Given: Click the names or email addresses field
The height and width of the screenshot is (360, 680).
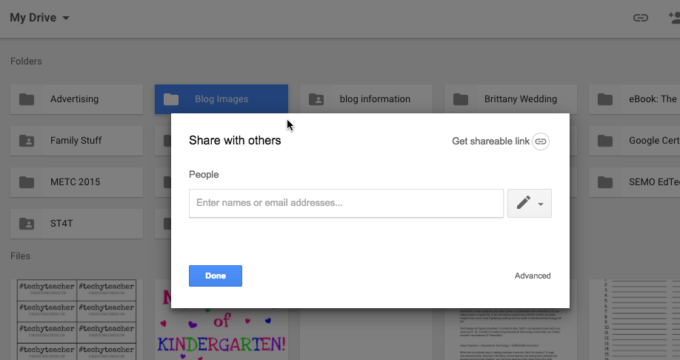Looking at the screenshot, I should [x=346, y=203].
